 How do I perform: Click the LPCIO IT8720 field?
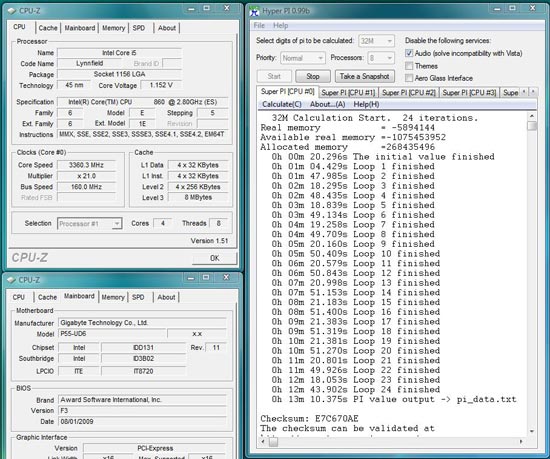(x=143, y=371)
